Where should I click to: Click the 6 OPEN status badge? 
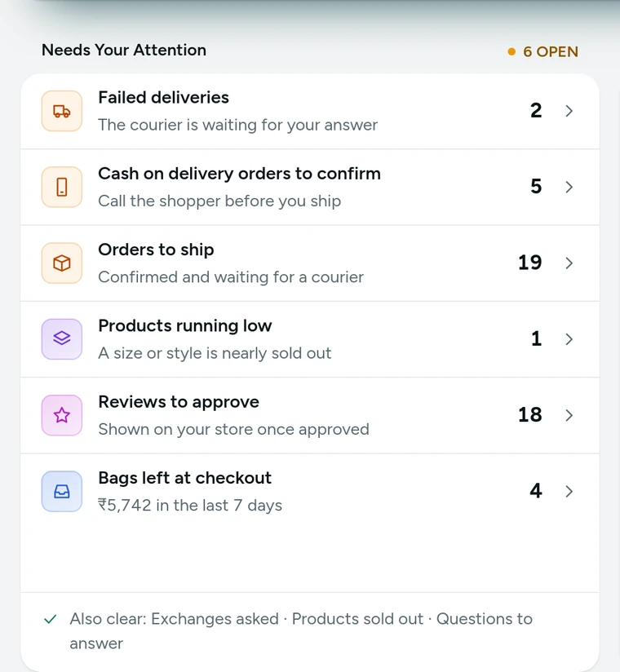[x=542, y=52]
